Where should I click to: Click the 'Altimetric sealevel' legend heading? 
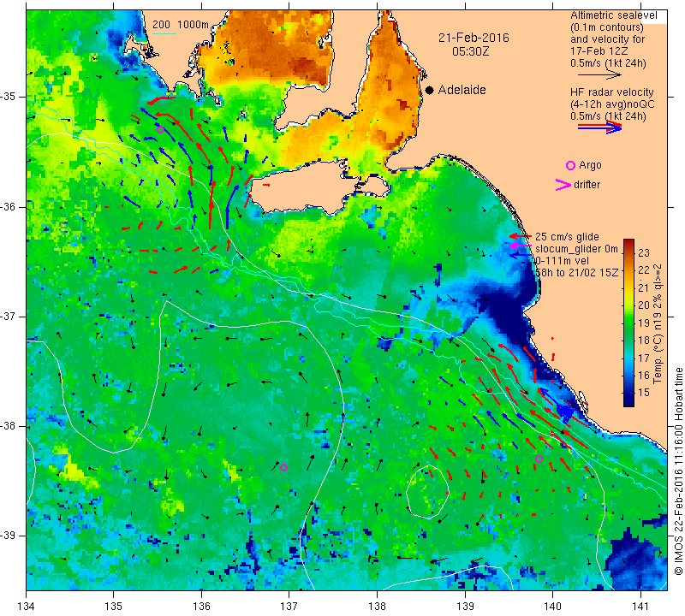(x=614, y=15)
